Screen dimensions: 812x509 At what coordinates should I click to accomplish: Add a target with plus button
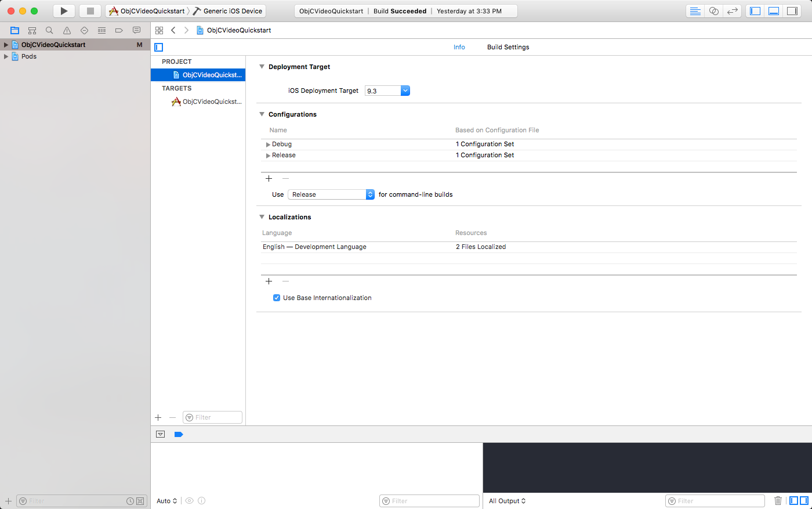[158, 417]
